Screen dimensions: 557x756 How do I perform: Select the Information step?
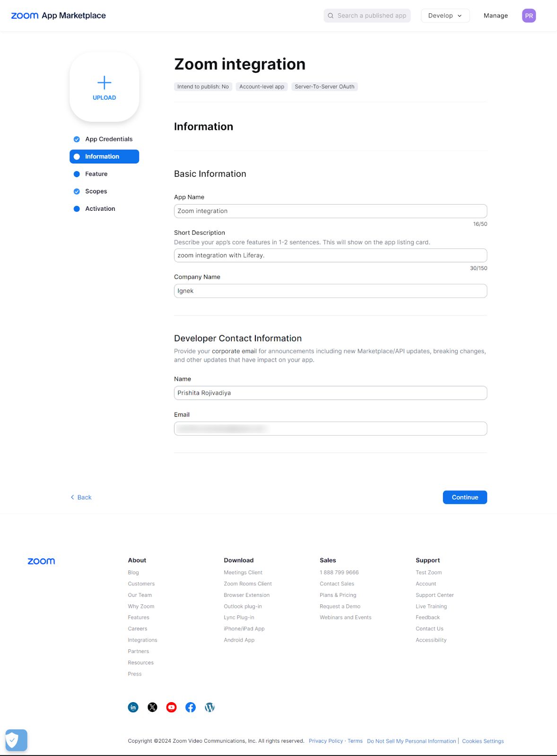tap(104, 156)
